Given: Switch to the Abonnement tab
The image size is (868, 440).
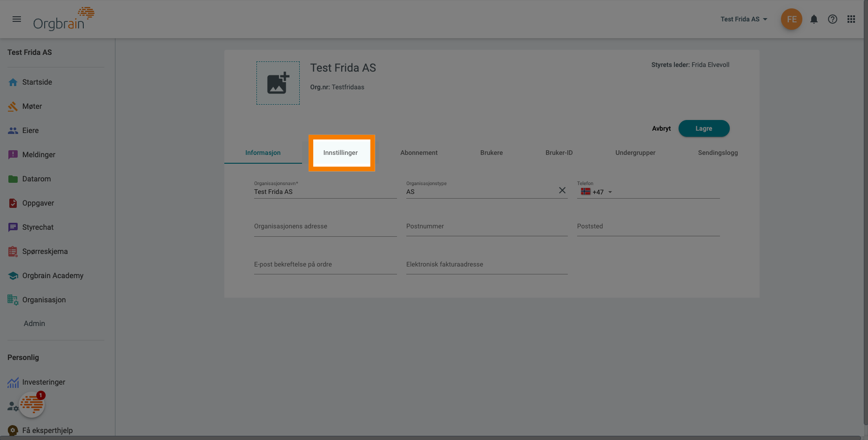Looking at the screenshot, I should [418, 153].
